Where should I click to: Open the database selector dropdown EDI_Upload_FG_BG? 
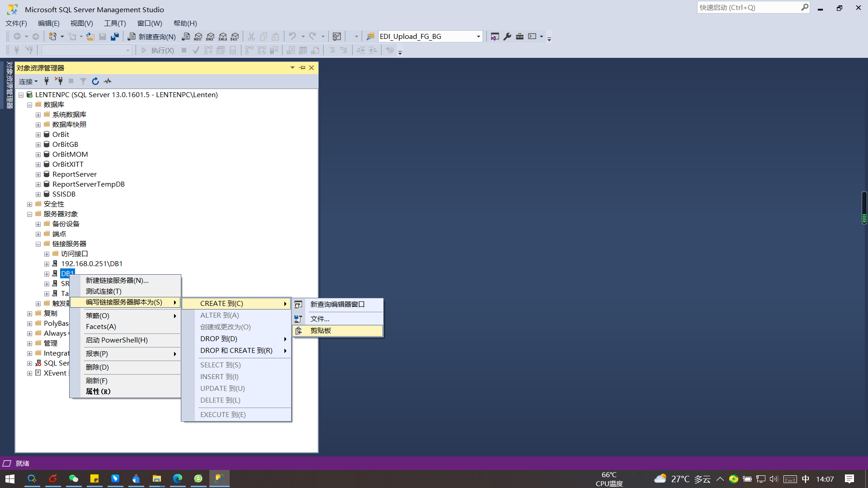pos(430,37)
